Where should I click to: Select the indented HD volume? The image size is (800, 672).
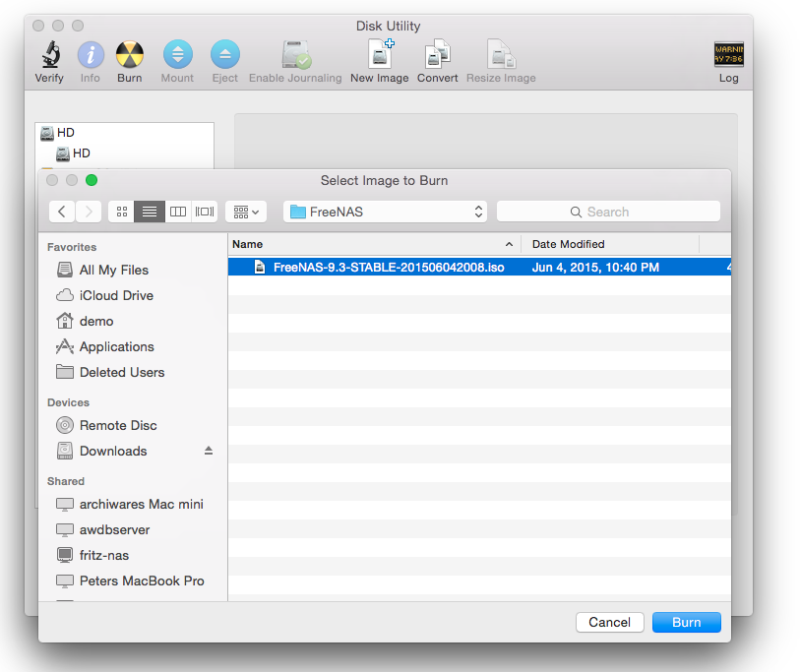point(74,153)
